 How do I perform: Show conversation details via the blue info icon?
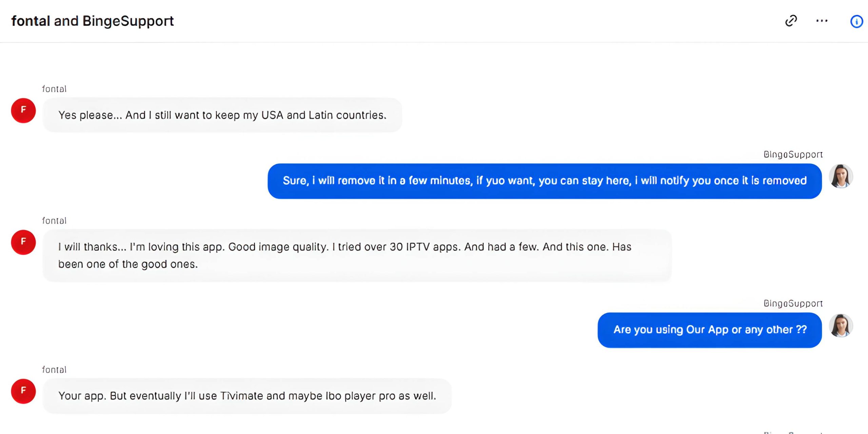tap(856, 22)
